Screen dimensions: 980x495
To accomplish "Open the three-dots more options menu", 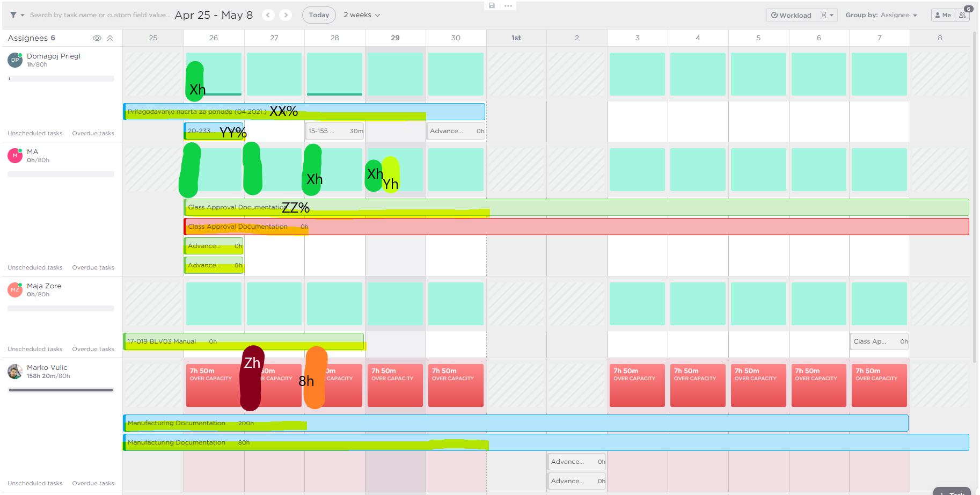I will click(508, 5).
